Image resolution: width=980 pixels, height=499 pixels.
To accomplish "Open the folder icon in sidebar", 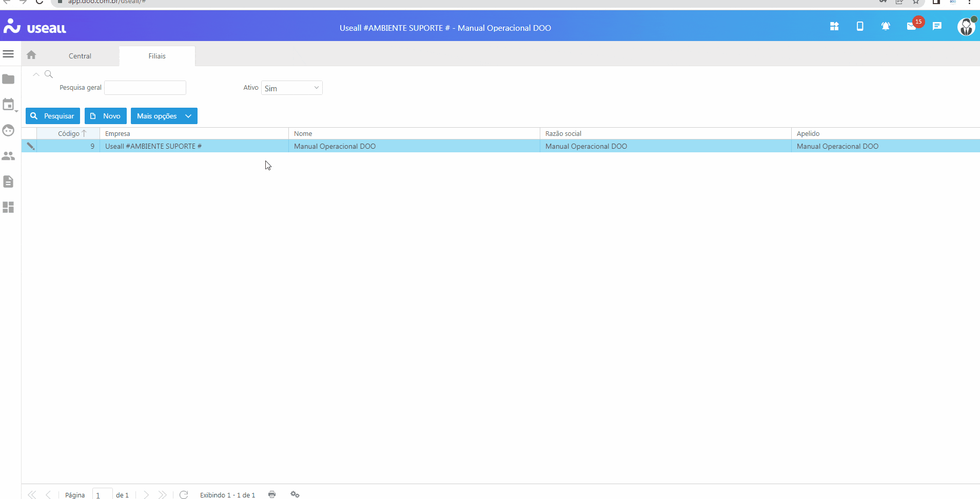I will coord(8,79).
